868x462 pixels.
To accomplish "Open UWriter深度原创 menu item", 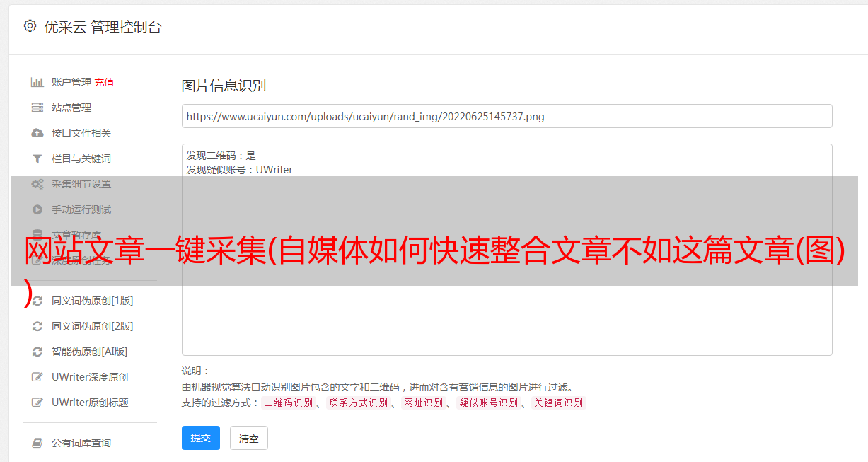I will [x=90, y=377].
